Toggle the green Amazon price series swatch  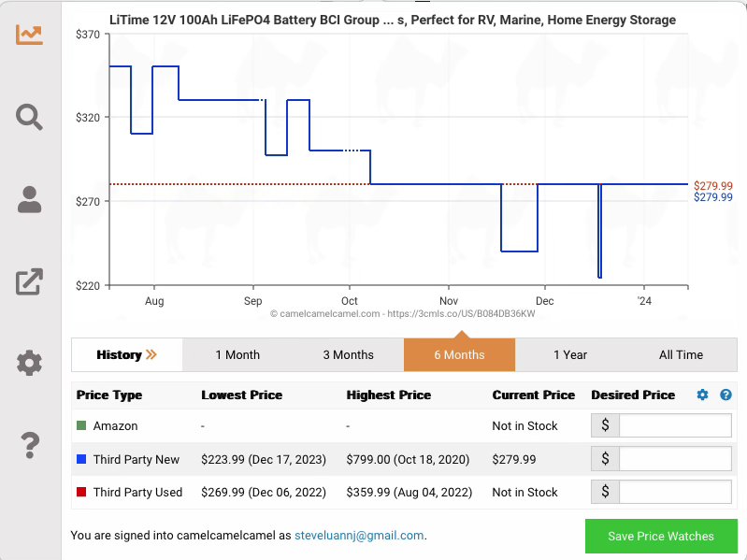coord(81,425)
